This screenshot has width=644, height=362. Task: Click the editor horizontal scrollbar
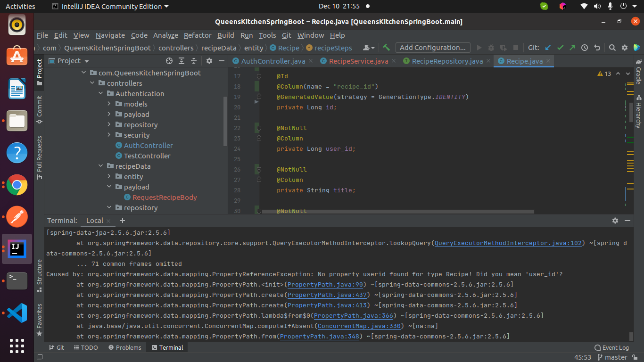pos(398,212)
